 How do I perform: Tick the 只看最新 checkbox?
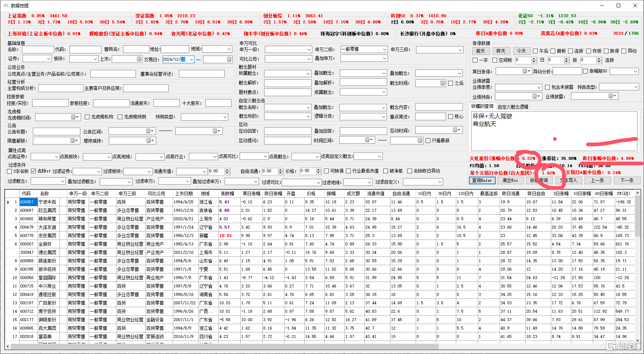click(428, 140)
